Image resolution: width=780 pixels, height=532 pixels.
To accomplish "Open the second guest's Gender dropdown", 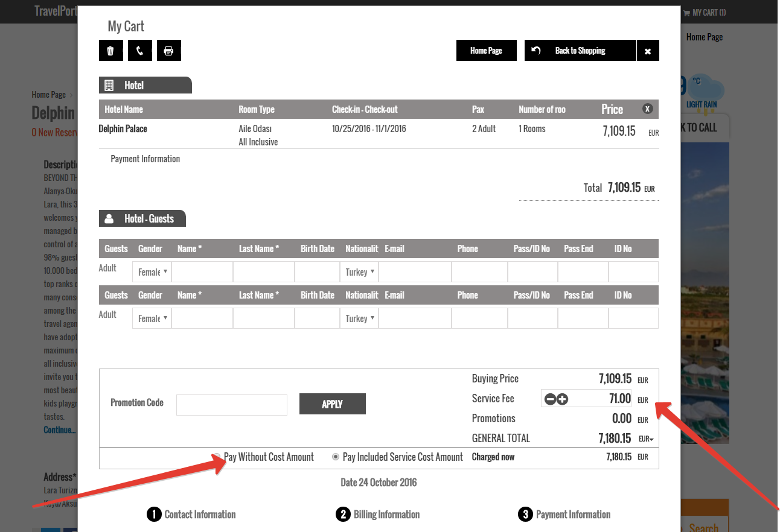I will [152, 318].
